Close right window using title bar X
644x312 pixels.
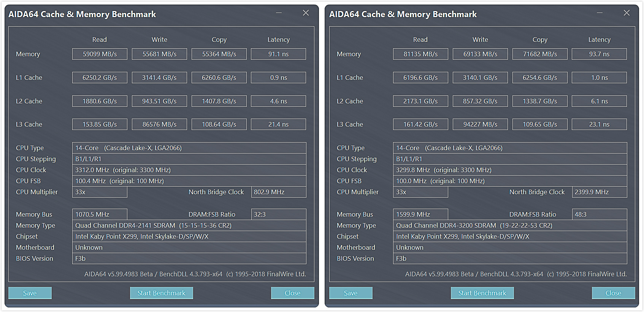click(x=627, y=13)
